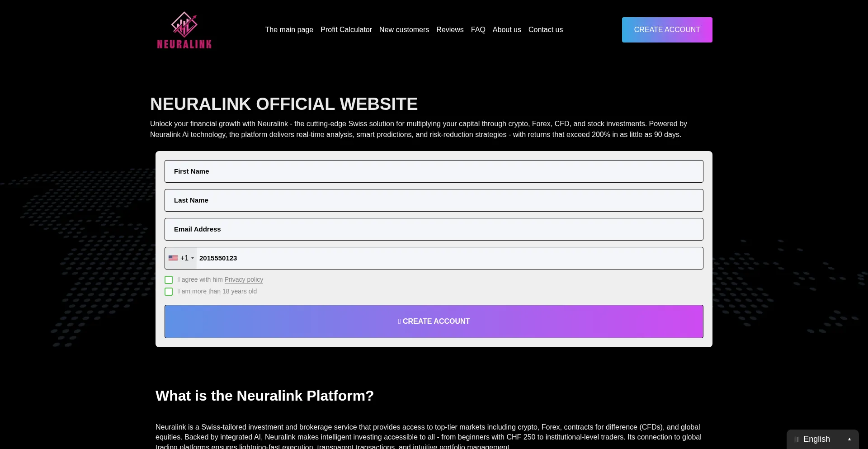Viewport: 868px width, 449px height.
Task: Click the 'I am more than 18 years old' label
Action: pyautogui.click(x=217, y=292)
